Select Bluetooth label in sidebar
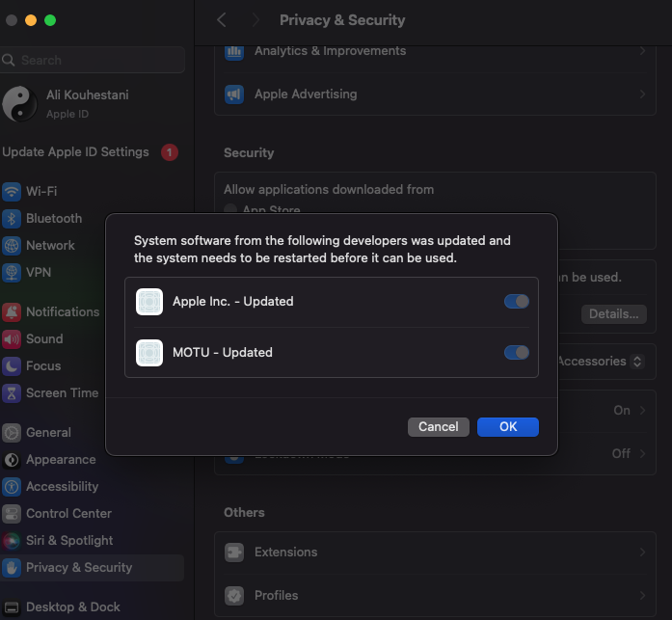 click(x=54, y=219)
